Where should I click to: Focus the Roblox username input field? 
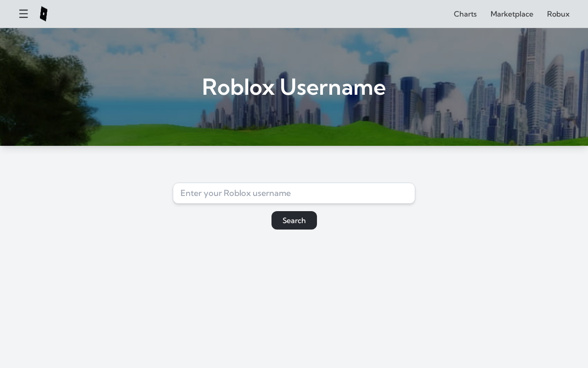point(294,193)
